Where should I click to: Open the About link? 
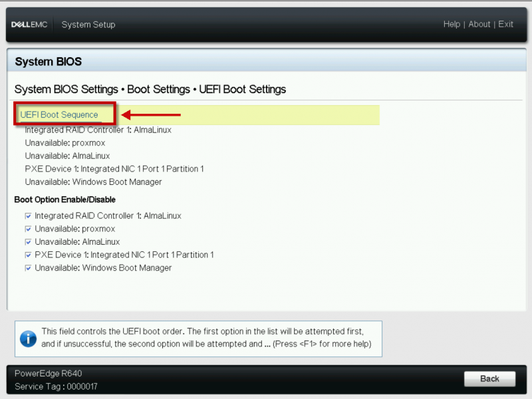[x=479, y=24]
